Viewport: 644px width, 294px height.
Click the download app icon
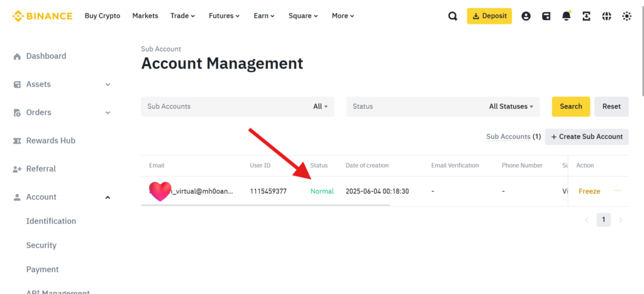[x=587, y=16]
